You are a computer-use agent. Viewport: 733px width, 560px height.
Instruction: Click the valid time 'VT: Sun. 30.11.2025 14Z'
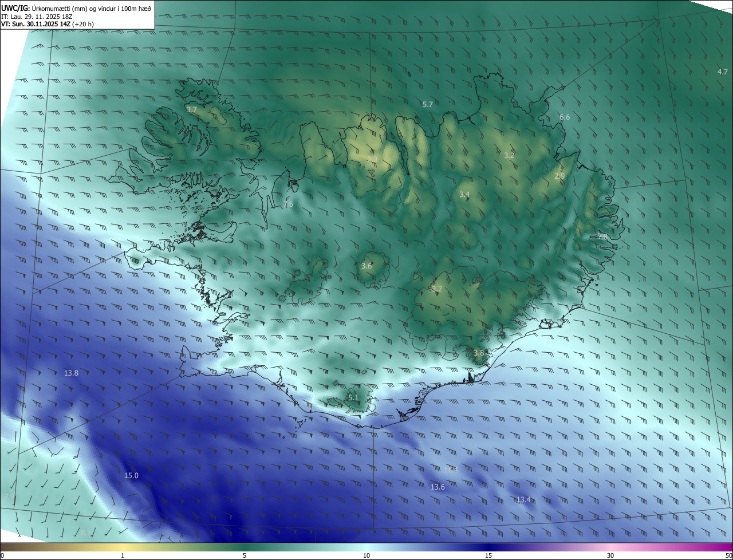[36, 24]
